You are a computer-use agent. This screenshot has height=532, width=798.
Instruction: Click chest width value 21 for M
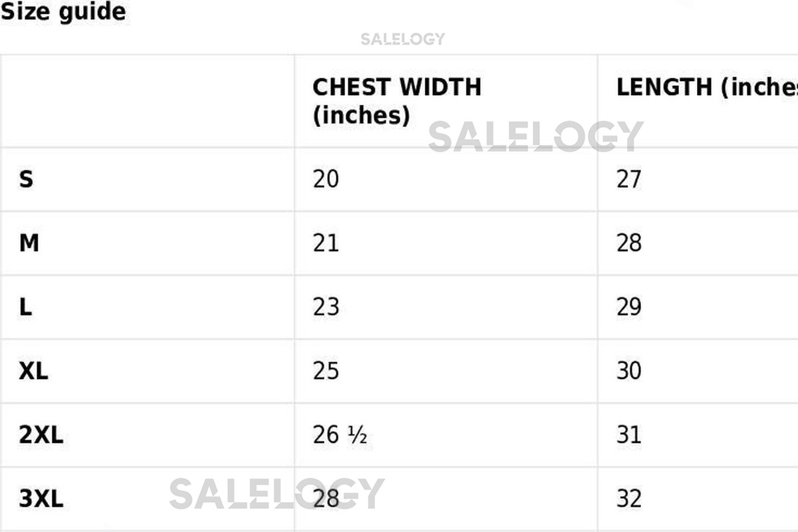[x=326, y=243]
